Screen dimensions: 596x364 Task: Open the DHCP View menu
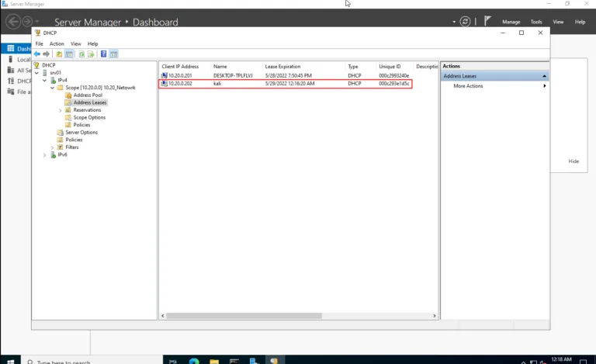(x=75, y=43)
